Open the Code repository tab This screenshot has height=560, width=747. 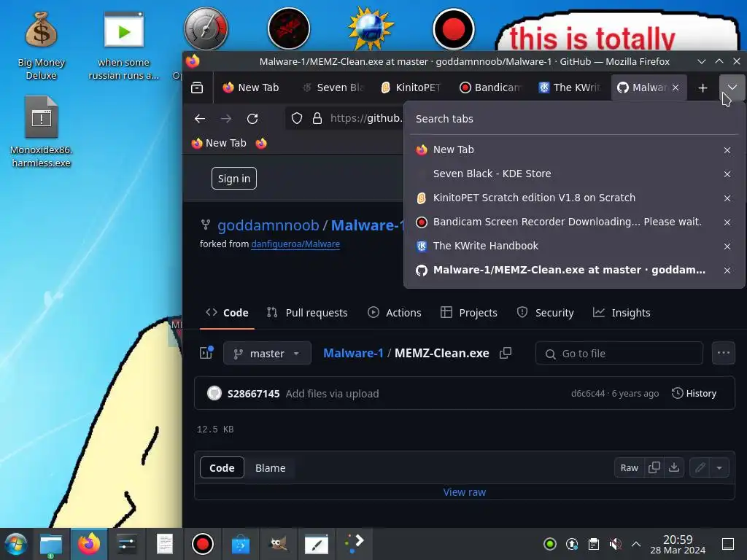[x=227, y=313]
